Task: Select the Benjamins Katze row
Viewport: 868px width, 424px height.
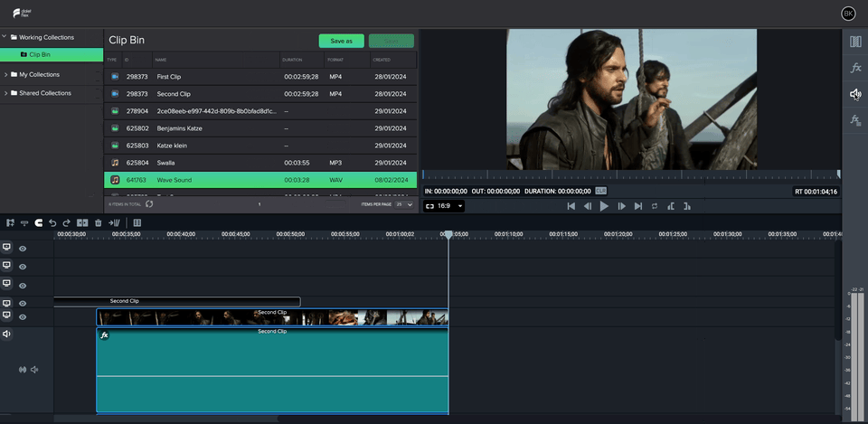Action: pos(260,128)
